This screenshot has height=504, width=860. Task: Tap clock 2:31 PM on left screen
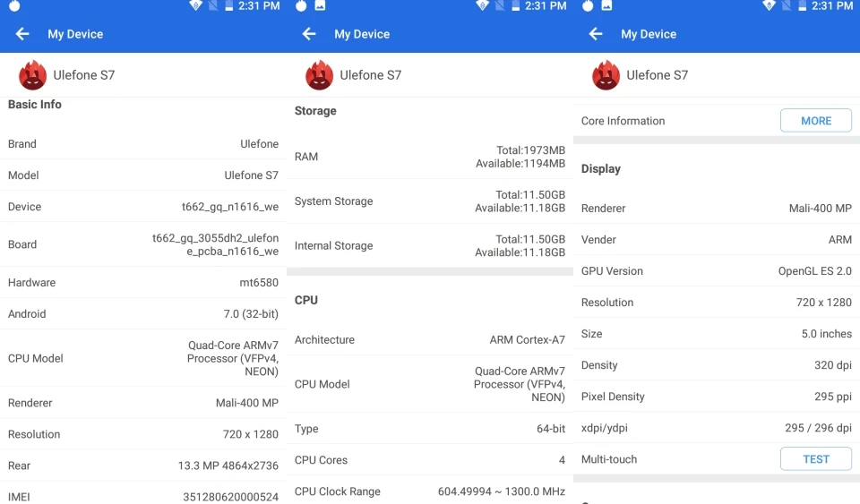259,6
